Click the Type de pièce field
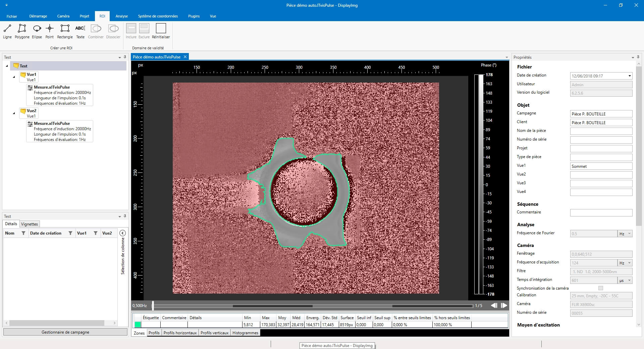Viewport: 644px width, 349px height. tap(601, 157)
